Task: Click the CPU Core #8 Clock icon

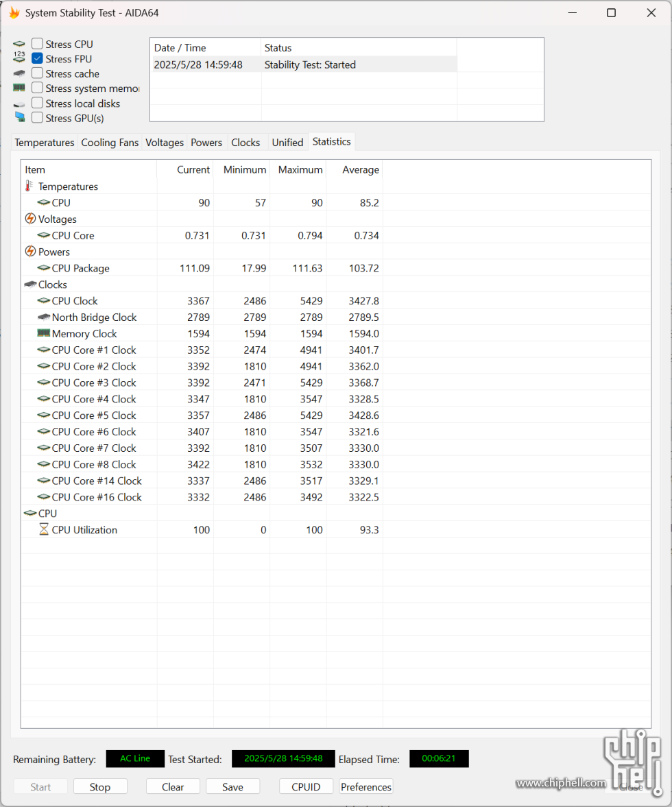Action: [x=44, y=464]
